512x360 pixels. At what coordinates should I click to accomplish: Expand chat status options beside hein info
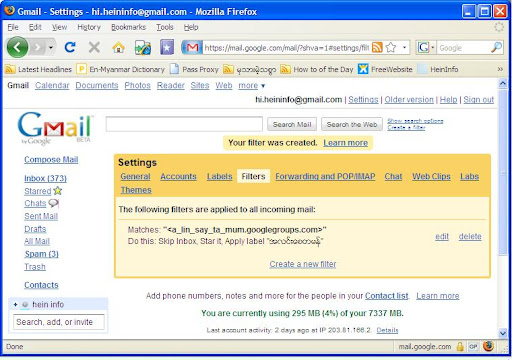coord(15,304)
